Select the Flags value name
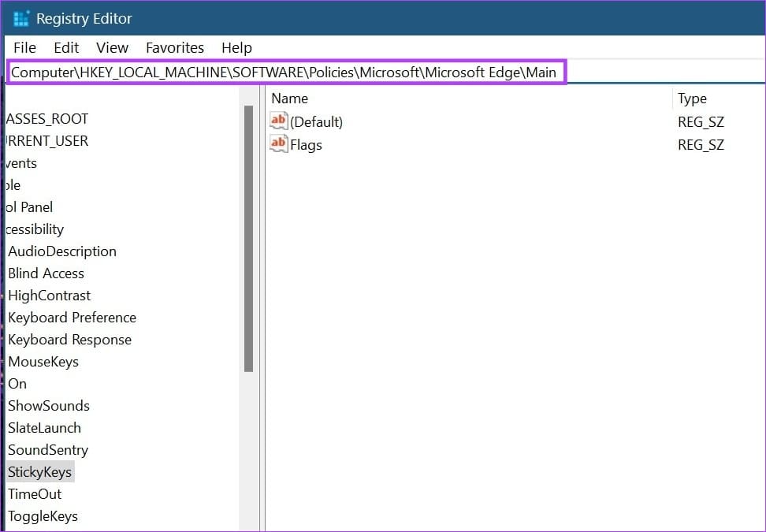 tap(306, 145)
